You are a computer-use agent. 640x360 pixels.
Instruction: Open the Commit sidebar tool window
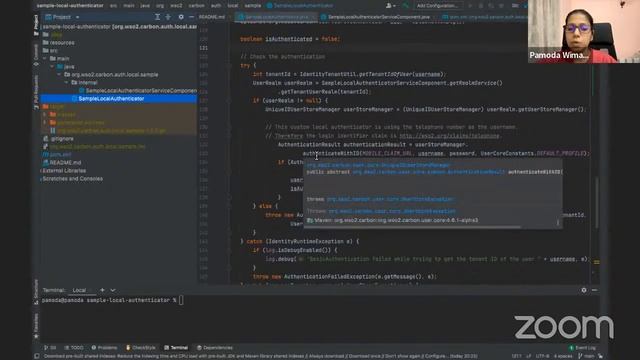click(x=36, y=55)
